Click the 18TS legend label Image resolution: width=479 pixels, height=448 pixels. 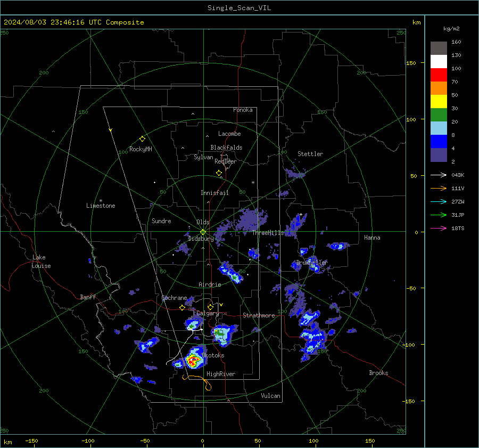click(458, 229)
